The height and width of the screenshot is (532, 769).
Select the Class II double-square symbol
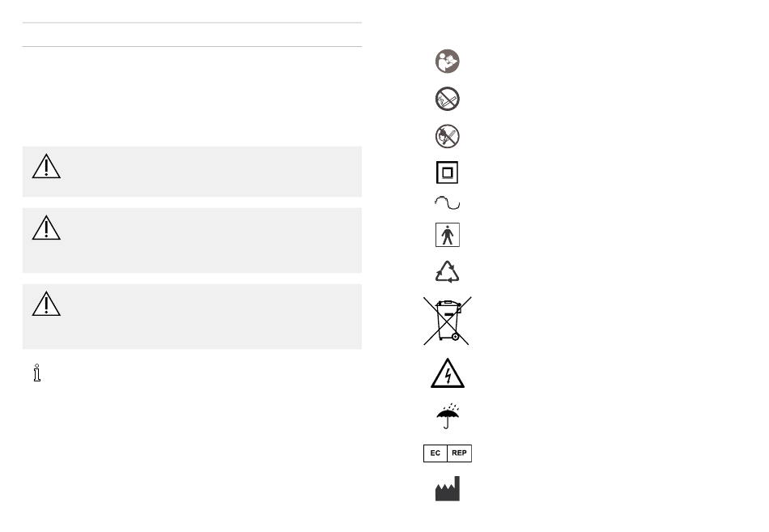[x=448, y=172]
